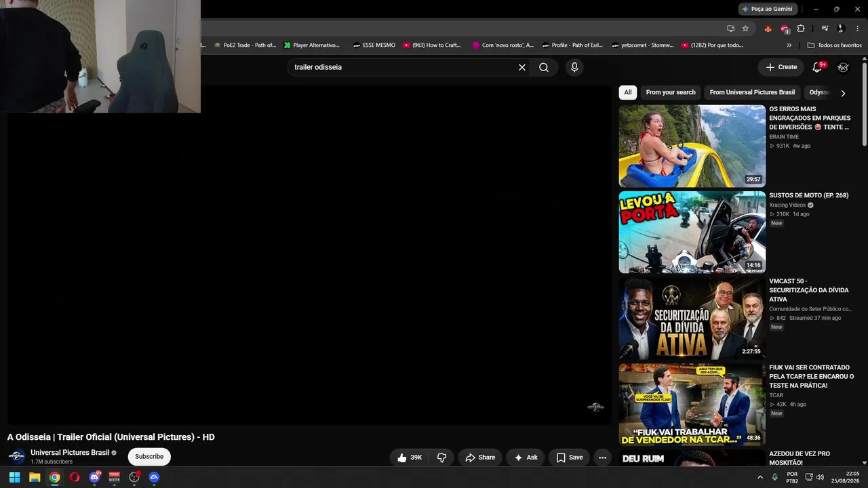The width and height of the screenshot is (868, 488).
Task: Open OBS Studio from the taskbar
Action: point(134,477)
